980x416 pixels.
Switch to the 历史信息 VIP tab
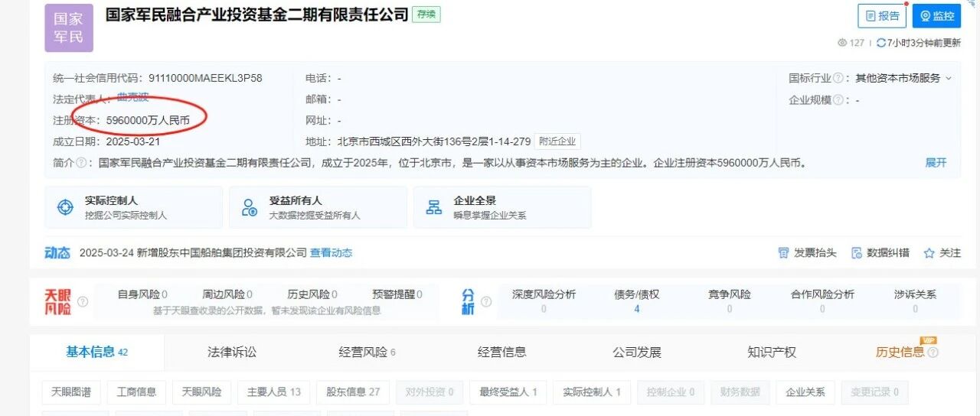pyautogui.click(x=900, y=353)
